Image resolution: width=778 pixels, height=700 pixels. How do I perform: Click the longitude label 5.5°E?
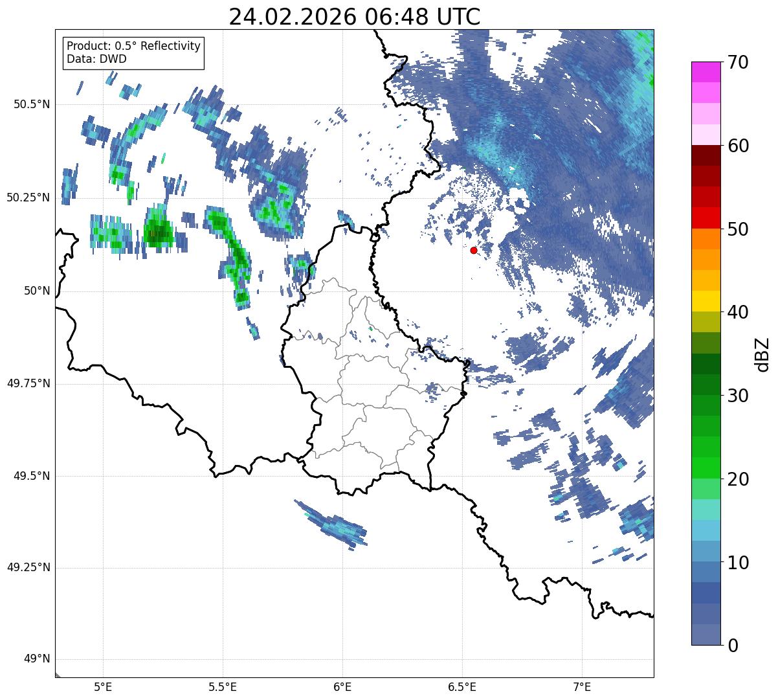[223, 687]
